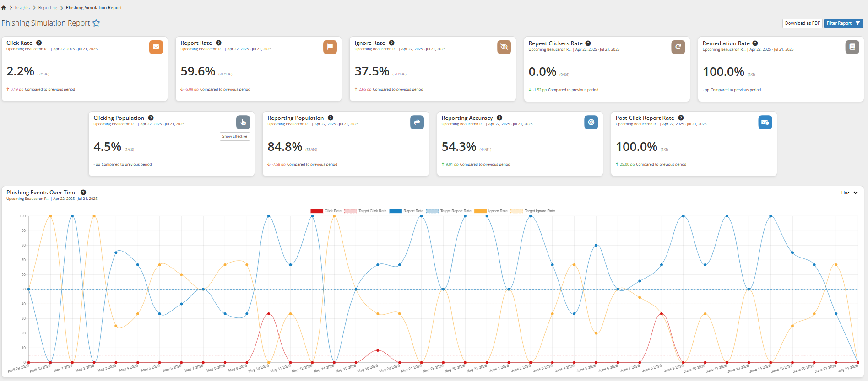Click the flag icon on Report Rate card
This screenshot has height=381, width=868.
[x=330, y=47]
